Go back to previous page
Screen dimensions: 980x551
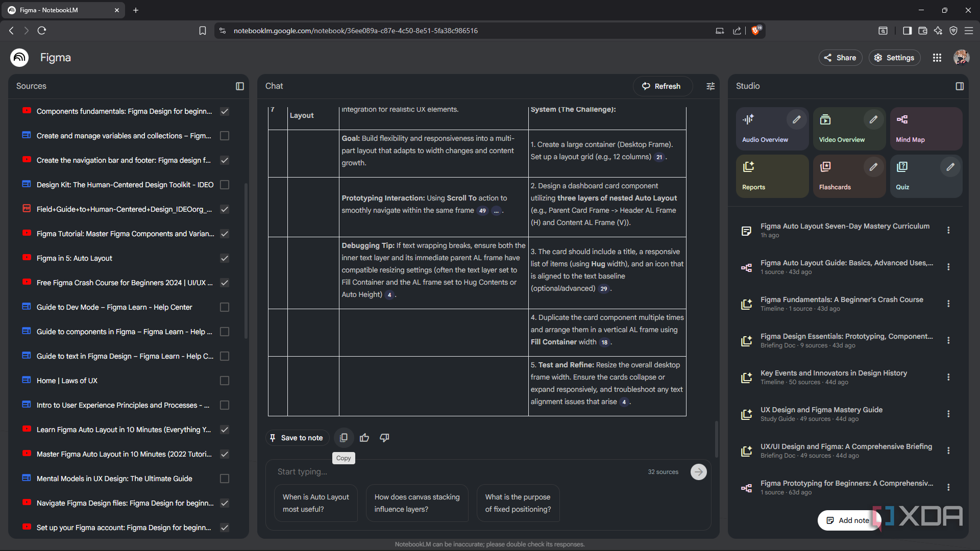point(11,31)
